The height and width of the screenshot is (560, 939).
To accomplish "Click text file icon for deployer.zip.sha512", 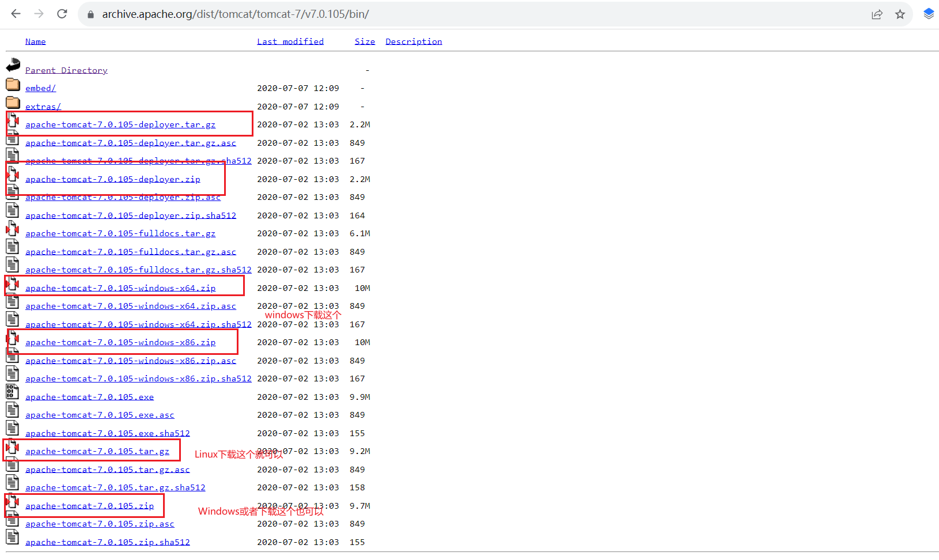I will pyautogui.click(x=13, y=211).
